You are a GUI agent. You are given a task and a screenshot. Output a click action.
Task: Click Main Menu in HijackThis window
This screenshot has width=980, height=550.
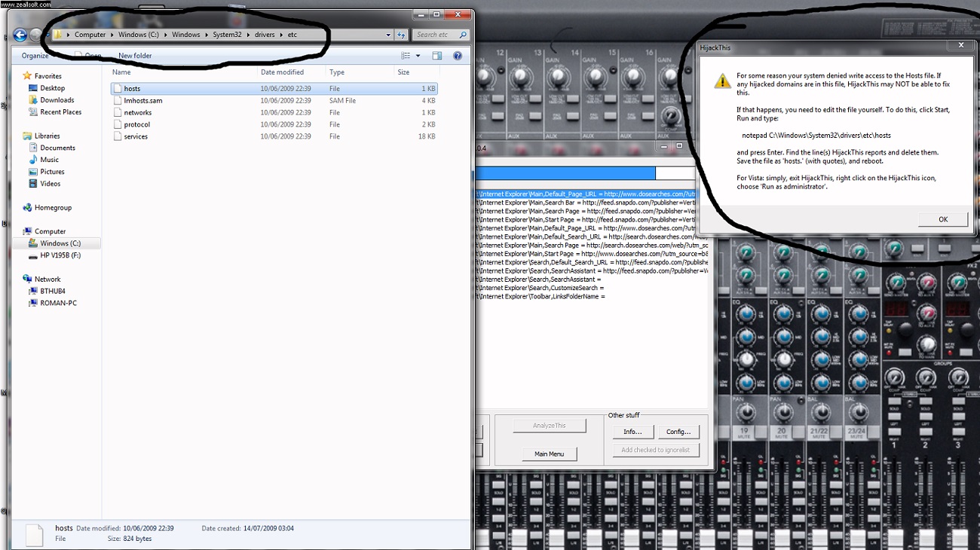click(550, 454)
